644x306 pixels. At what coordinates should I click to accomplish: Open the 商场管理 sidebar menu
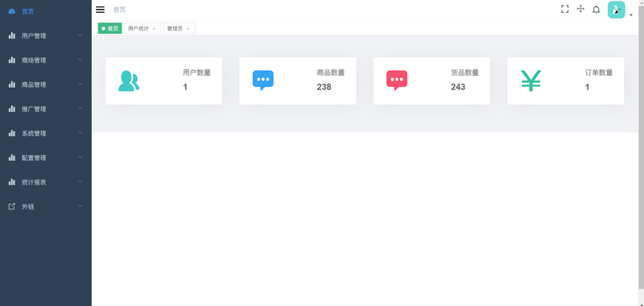pos(46,60)
